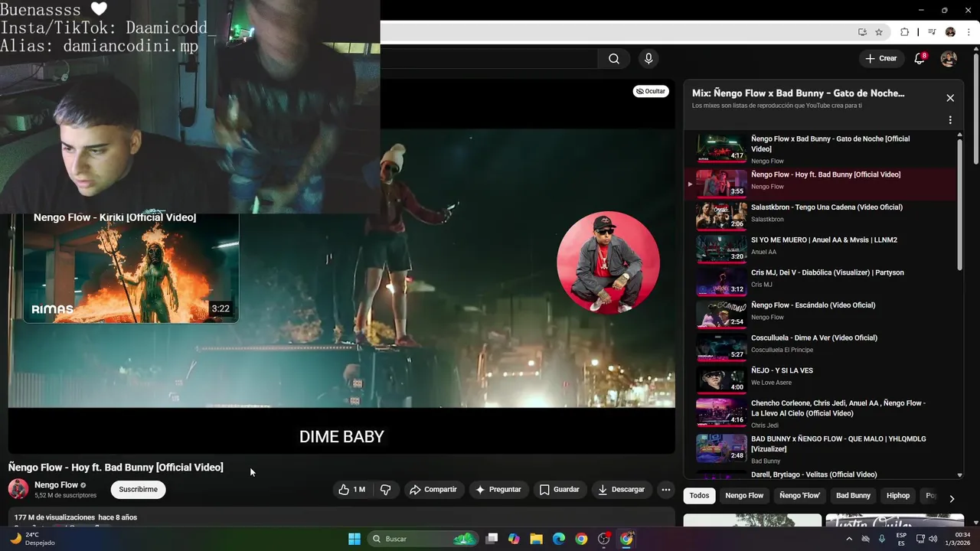Viewport: 980px width, 551px height.
Task: Click the Ocultar button on video
Action: 651,91
